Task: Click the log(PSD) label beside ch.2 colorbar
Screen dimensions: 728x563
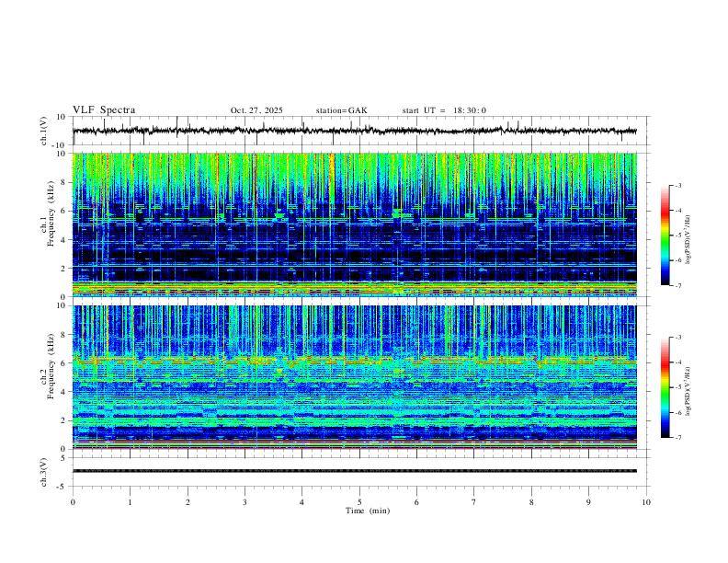Action: (x=688, y=392)
